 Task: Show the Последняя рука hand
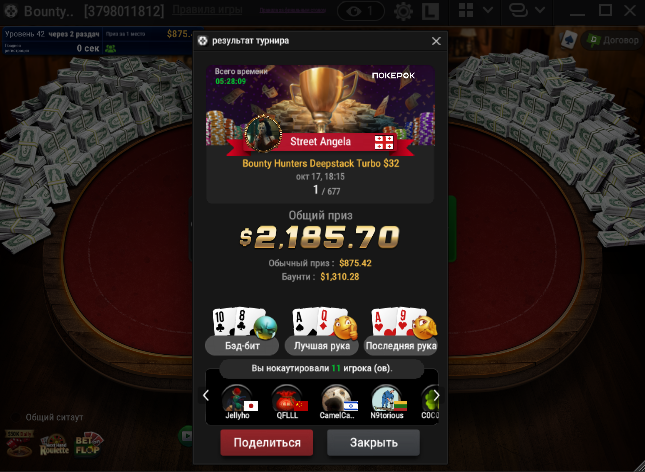(401, 346)
